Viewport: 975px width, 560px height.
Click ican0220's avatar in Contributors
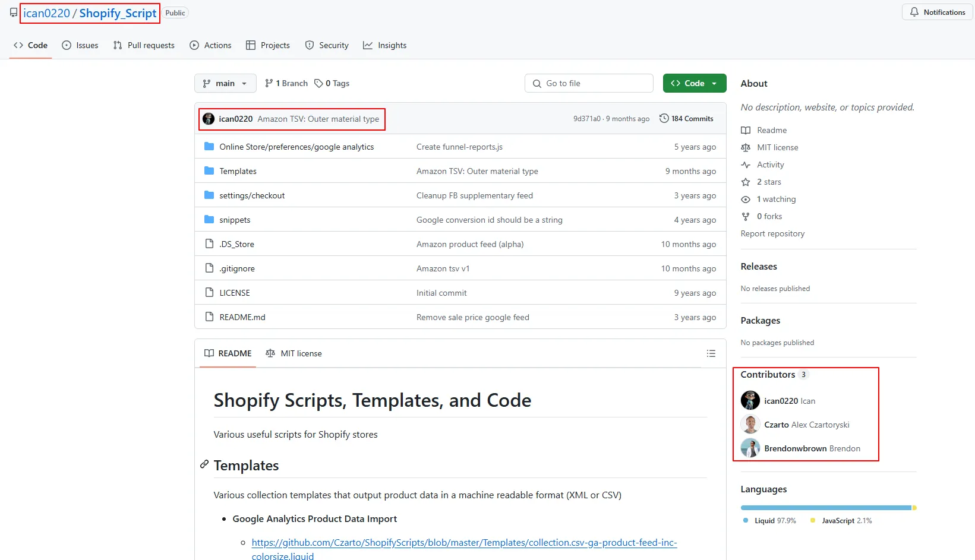click(x=750, y=400)
